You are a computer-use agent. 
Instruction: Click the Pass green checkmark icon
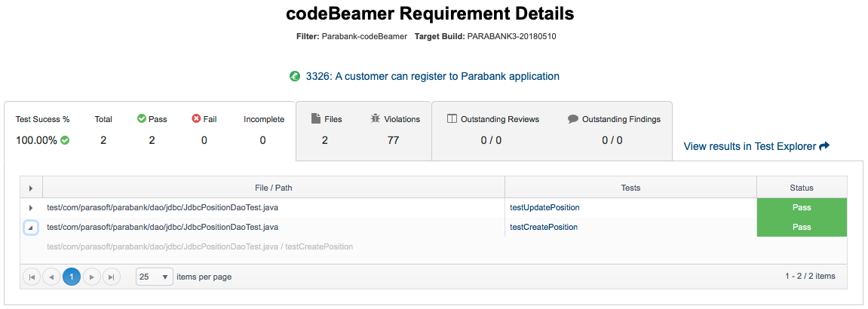click(142, 119)
